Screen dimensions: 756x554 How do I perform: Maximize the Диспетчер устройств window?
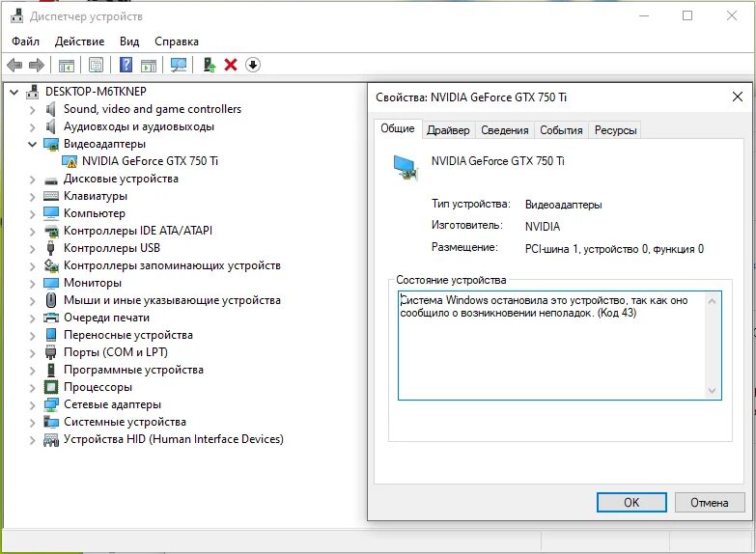687,15
